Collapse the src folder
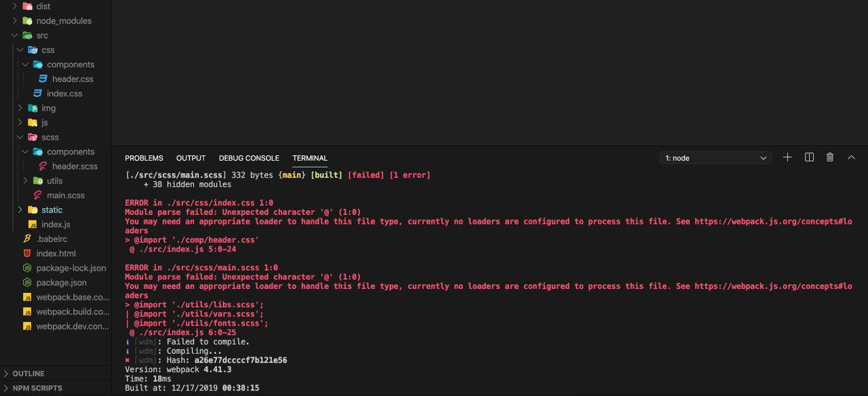This screenshot has height=396, width=868. (42, 35)
